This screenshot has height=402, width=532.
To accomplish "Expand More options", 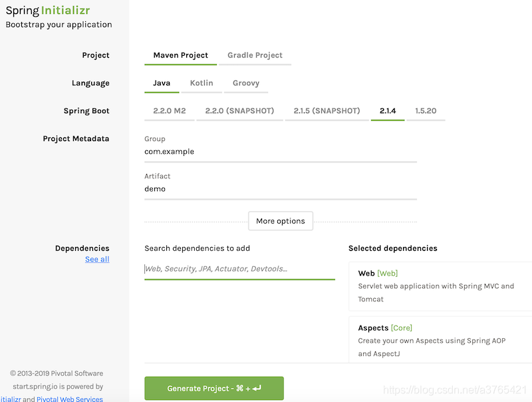I will click(281, 221).
